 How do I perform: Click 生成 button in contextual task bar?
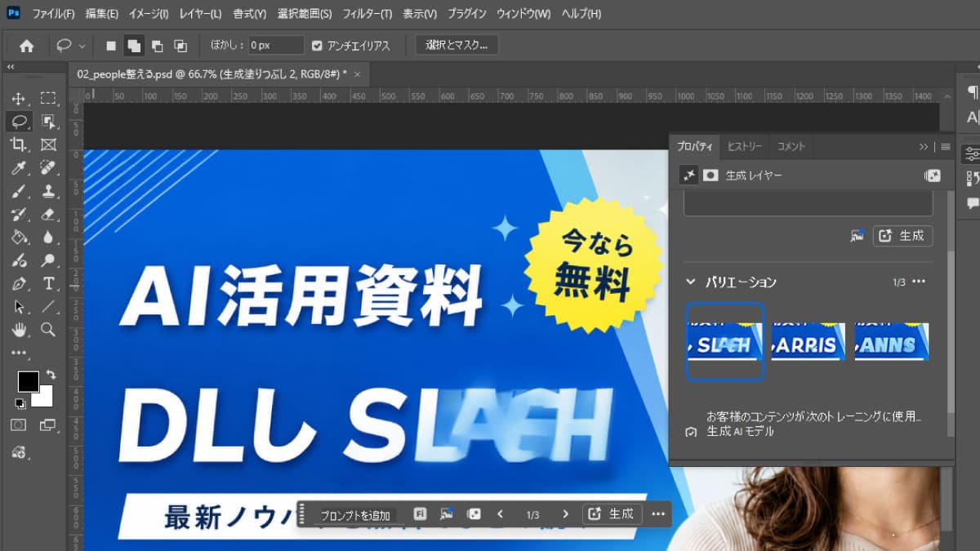coord(612,514)
